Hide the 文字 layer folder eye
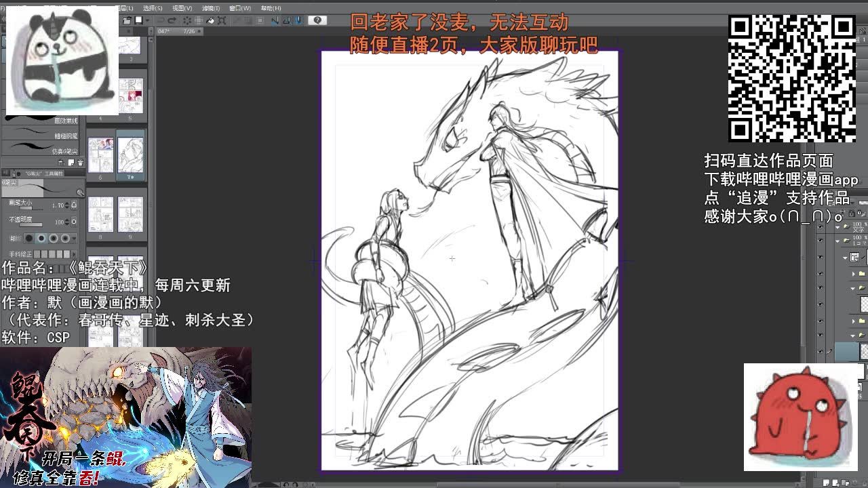This screenshot has width=868, height=488. pos(821,227)
